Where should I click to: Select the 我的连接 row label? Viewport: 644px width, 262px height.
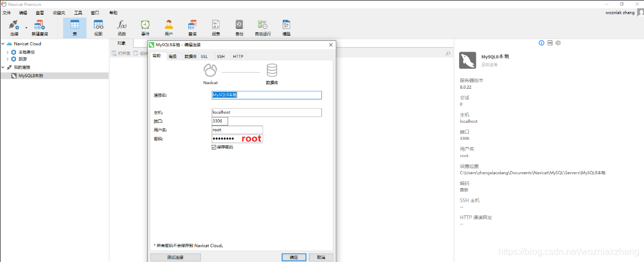pos(22,67)
